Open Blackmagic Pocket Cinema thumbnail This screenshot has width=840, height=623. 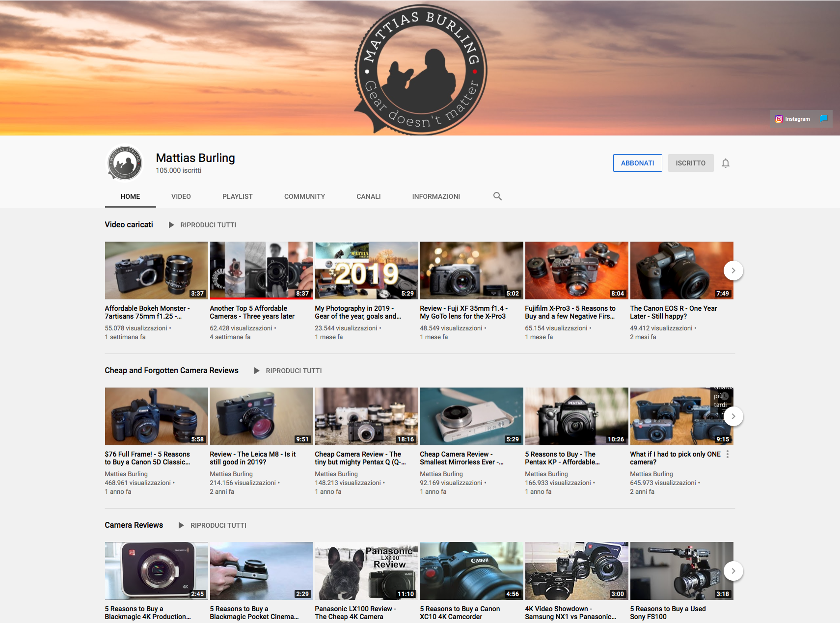(x=262, y=571)
